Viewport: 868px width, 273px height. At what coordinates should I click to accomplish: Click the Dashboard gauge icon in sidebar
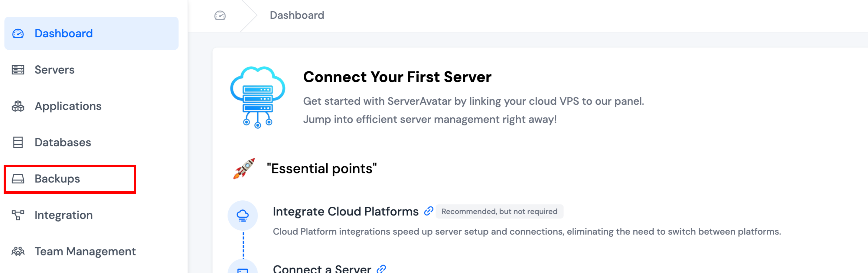(18, 33)
